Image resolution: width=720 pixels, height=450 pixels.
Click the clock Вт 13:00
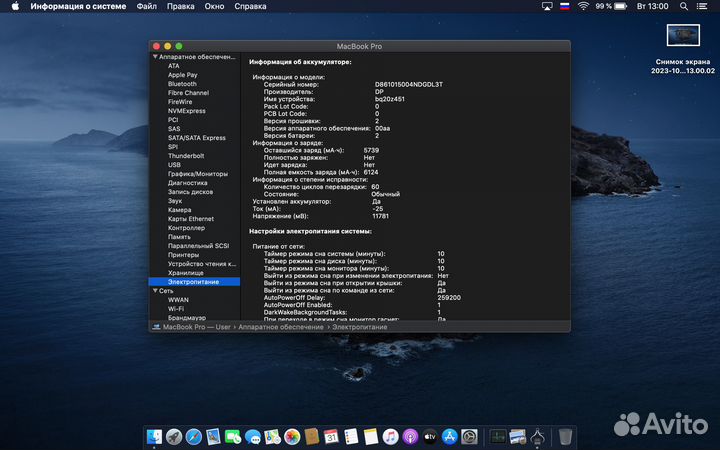coord(652,6)
